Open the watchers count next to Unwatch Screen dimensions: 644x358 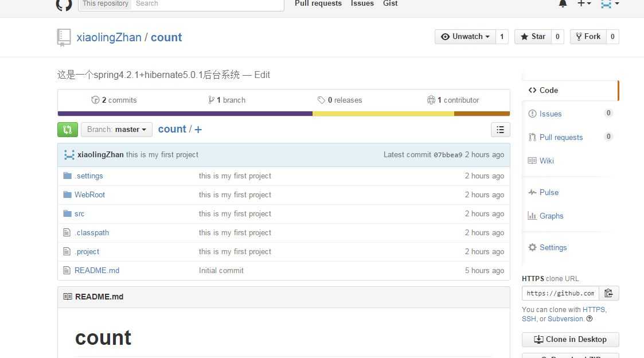(502, 37)
